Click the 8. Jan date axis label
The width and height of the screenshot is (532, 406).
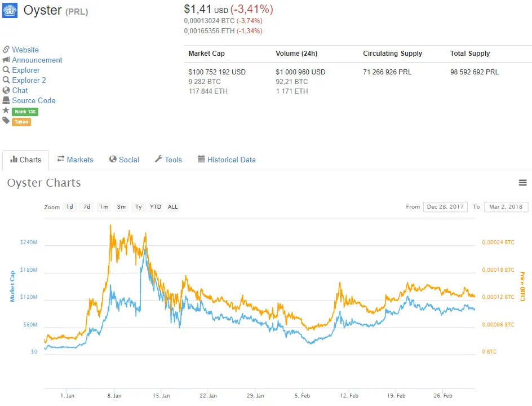point(114,395)
